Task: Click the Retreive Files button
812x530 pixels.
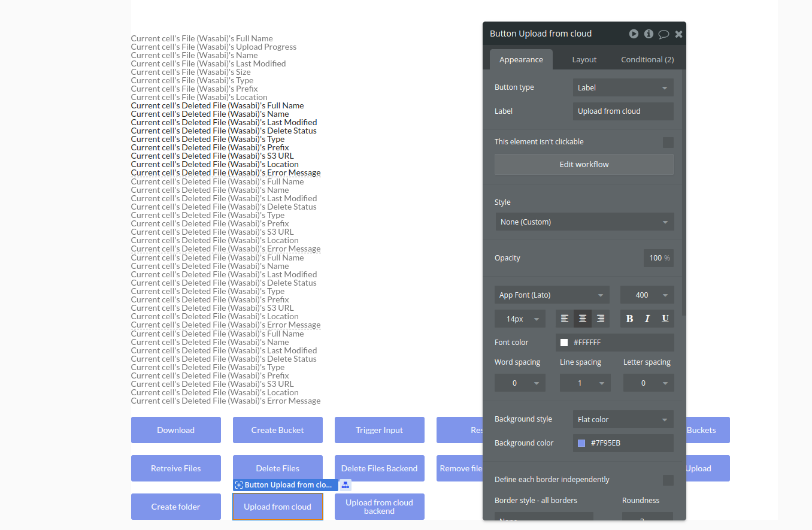Action: click(x=176, y=468)
